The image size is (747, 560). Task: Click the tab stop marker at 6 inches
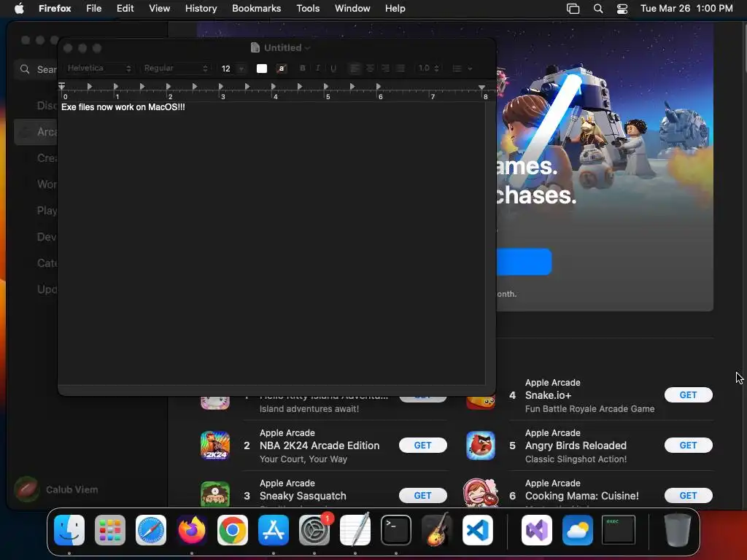tap(379, 87)
